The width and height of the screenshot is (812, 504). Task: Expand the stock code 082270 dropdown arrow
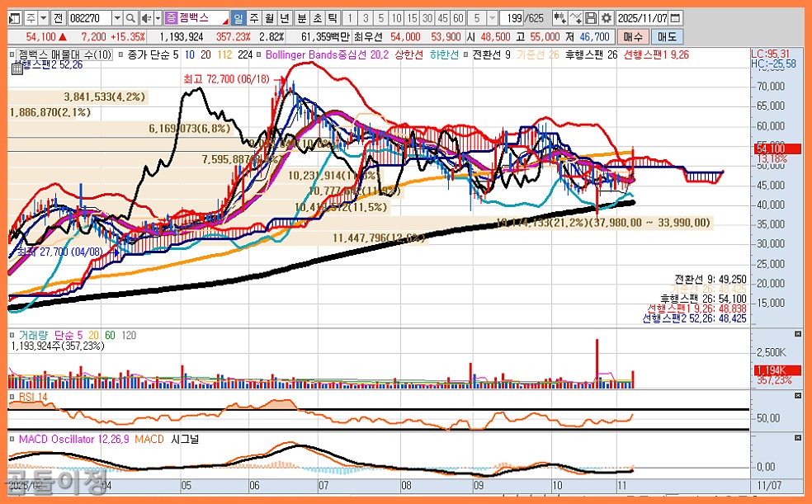pos(117,19)
